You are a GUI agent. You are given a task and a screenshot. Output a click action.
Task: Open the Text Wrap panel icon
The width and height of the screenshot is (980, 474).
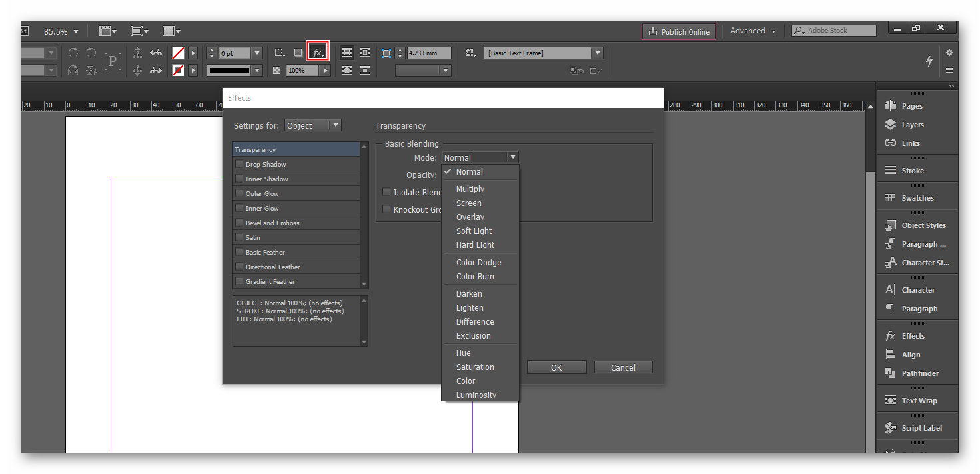click(x=890, y=401)
